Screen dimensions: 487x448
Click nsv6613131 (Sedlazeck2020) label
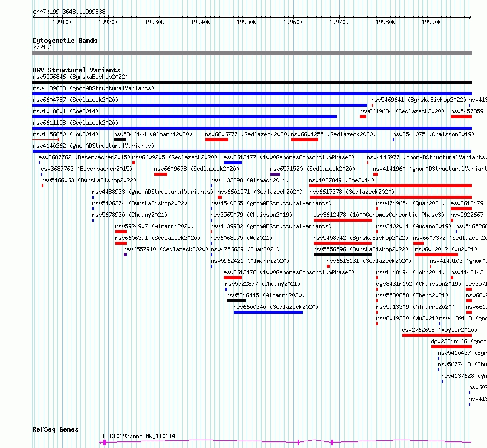click(369, 261)
